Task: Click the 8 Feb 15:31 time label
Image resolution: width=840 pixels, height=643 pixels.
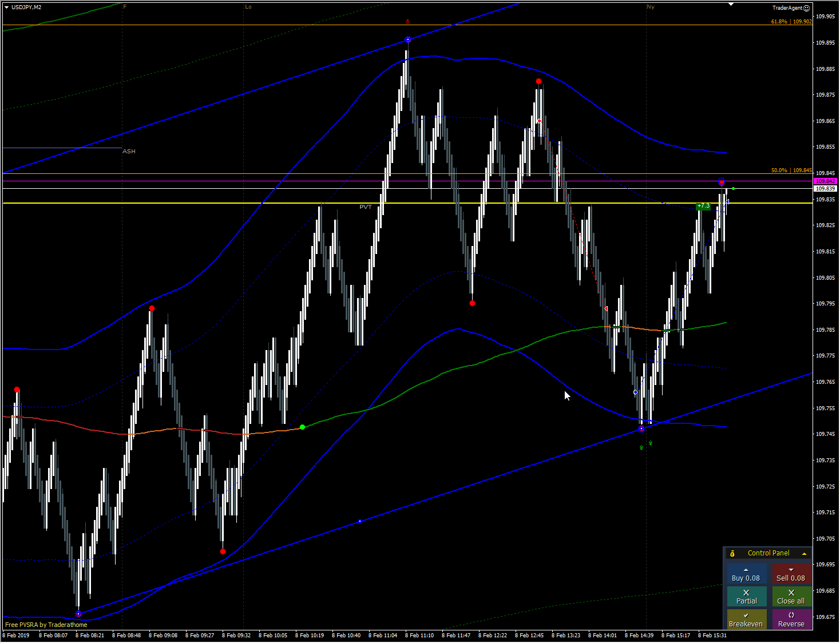Action: [712, 635]
